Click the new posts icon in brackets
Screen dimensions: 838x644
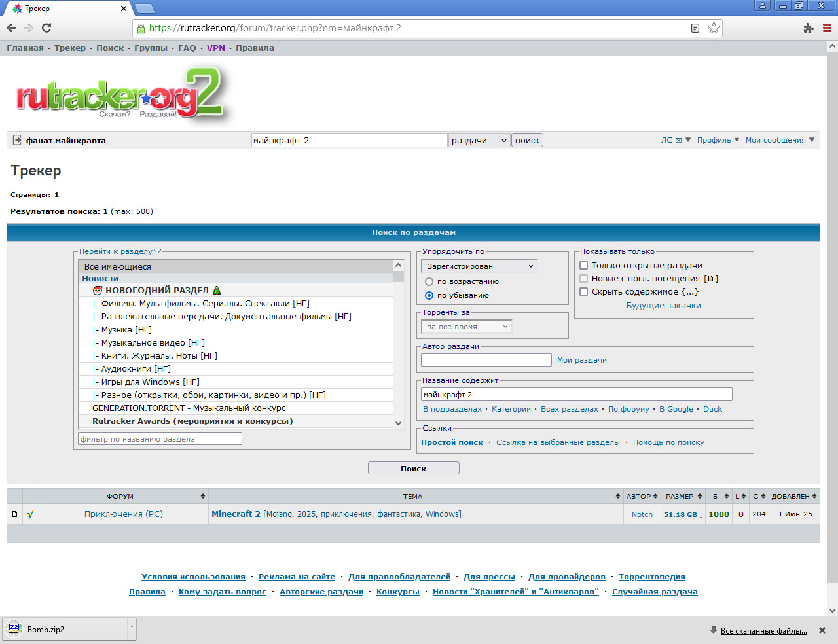711,279
